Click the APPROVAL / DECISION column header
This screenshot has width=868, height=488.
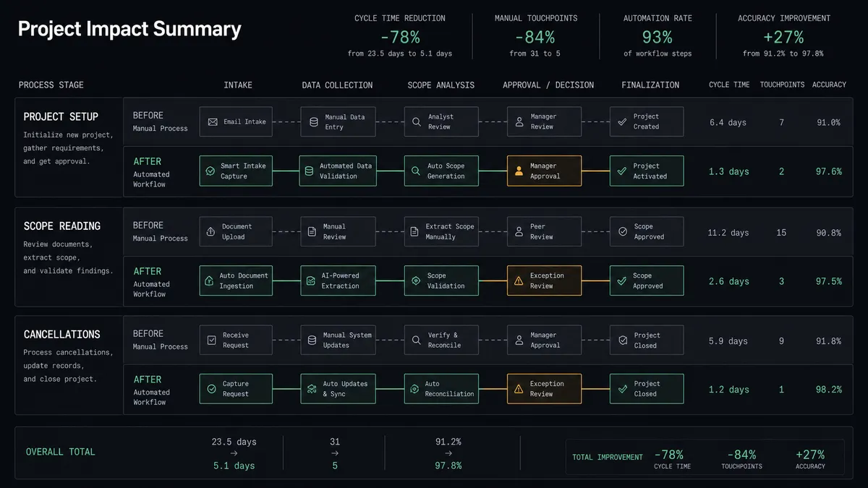548,85
